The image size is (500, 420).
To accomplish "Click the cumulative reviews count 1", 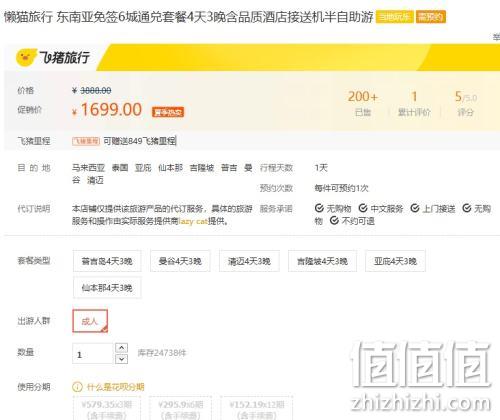I will pyautogui.click(x=414, y=97).
